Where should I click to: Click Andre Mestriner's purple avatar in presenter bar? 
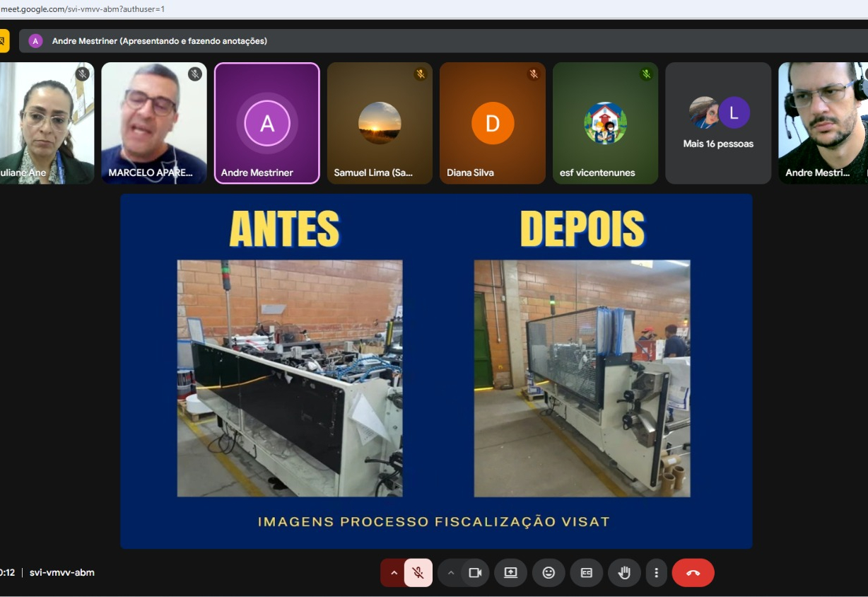click(35, 41)
